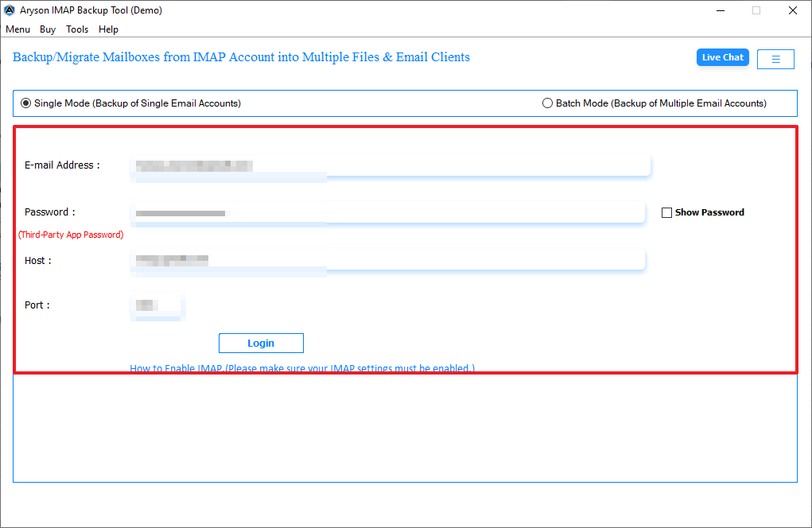The image size is (812, 528).
Task: Click the Port label
Action: pyautogui.click(x=37, y=305)
